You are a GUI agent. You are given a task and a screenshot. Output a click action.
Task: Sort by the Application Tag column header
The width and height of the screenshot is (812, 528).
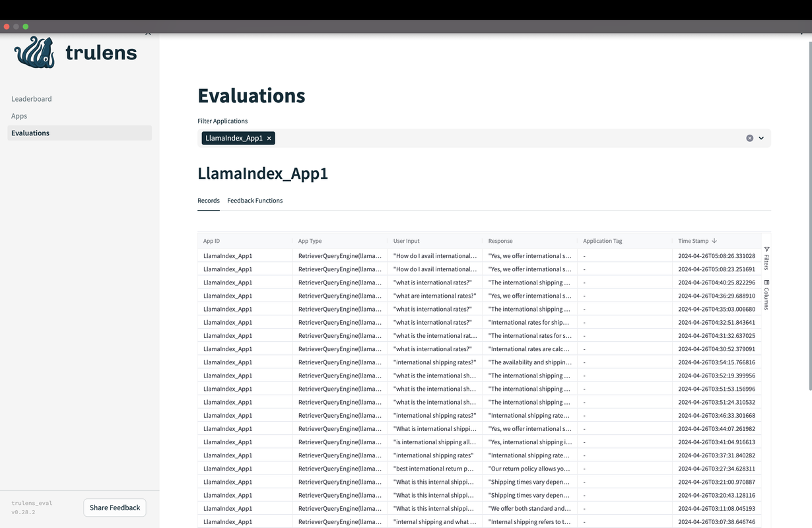coord(603,241)
